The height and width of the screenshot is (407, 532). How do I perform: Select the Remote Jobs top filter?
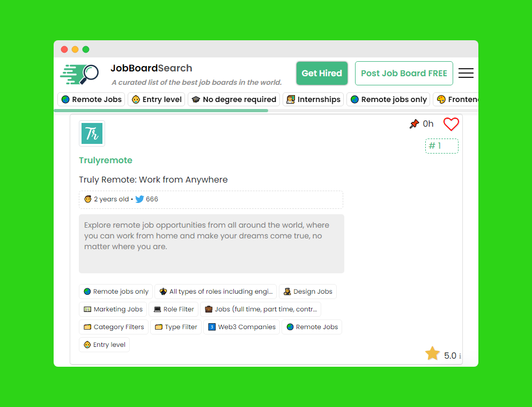(x=91, y=99)
